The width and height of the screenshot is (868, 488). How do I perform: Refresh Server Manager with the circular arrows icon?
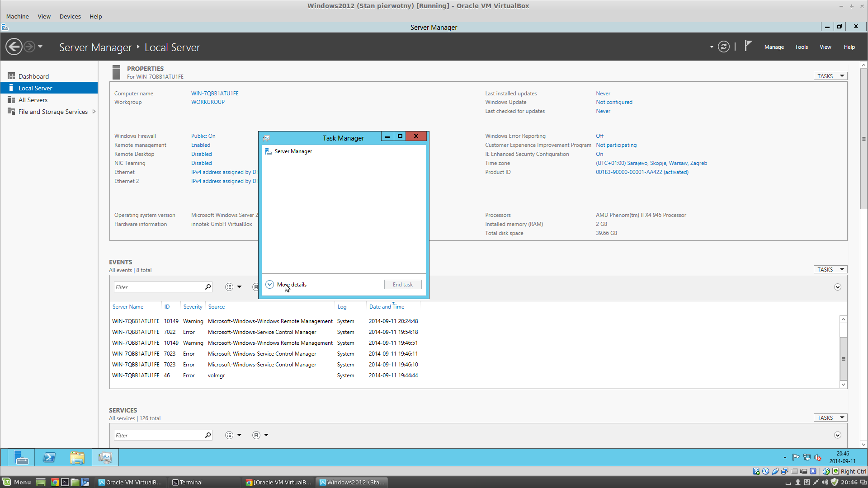pyautogui.click(x=724, y=47)
